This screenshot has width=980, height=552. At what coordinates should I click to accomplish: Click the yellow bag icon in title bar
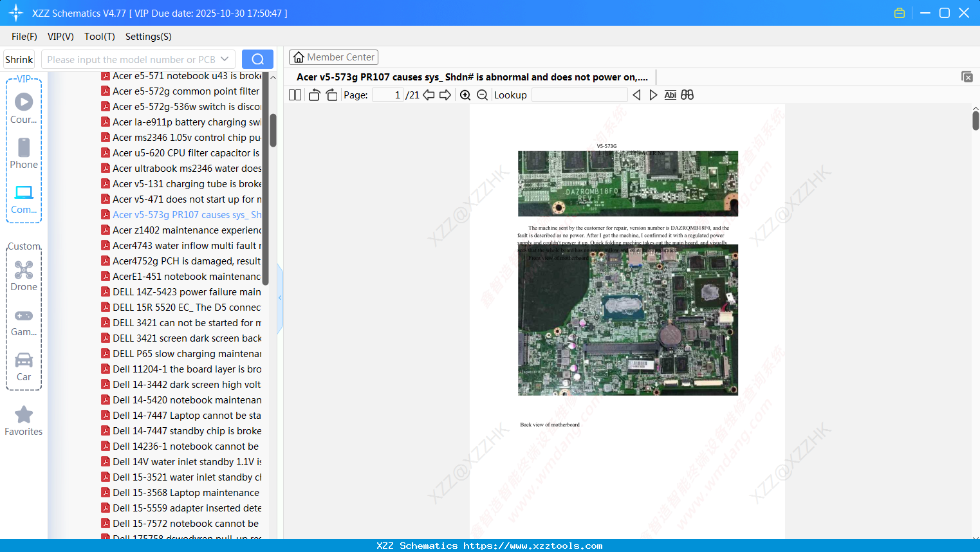tap(900, 13)
